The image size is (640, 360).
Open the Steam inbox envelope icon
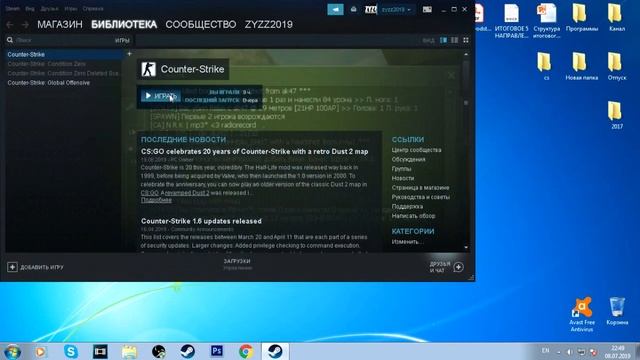pyautogui.click(x=353, y=9)
